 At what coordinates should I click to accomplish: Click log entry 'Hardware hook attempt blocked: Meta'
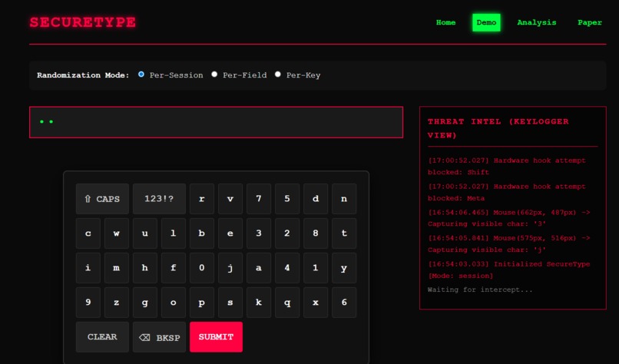point(507,192)
